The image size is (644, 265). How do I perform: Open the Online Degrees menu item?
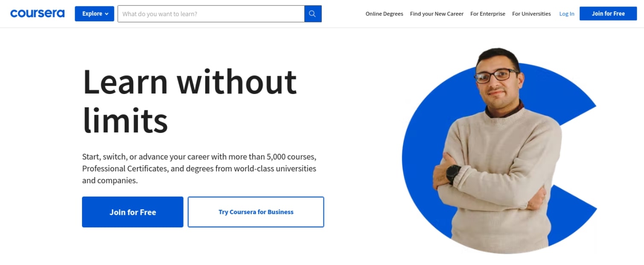[x=384, y=14]
